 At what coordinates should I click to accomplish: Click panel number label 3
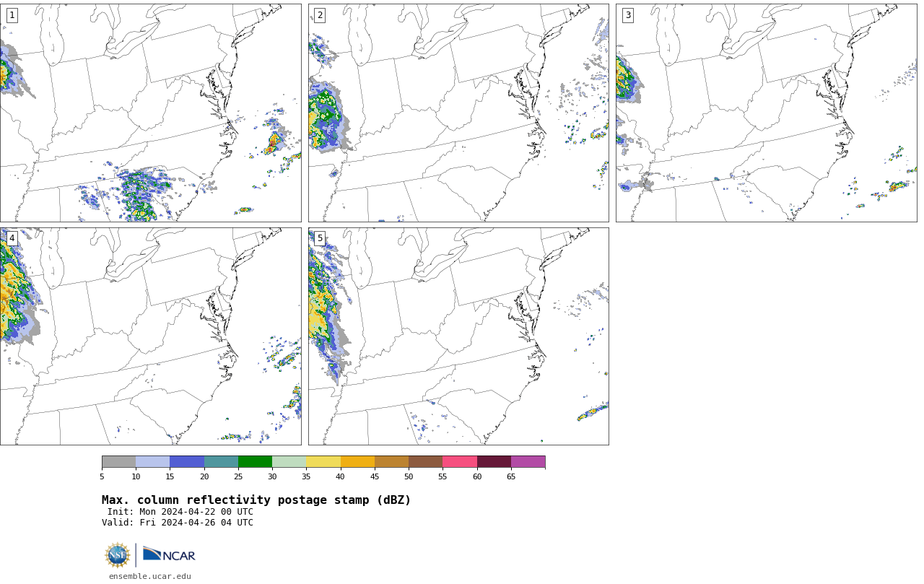[627, 15]
